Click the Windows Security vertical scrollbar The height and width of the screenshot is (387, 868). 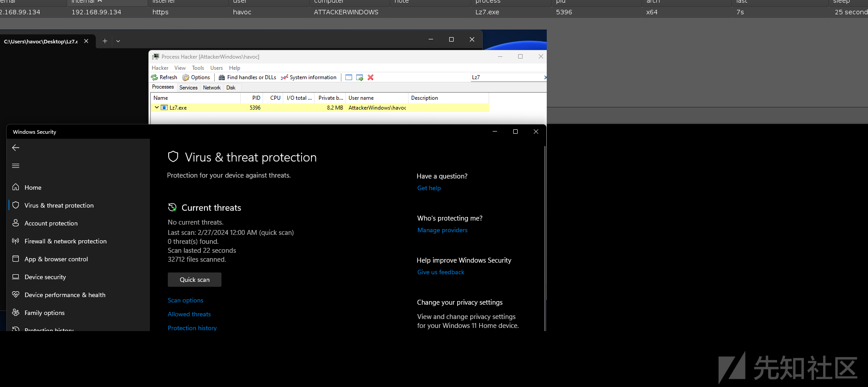click(545, 224)
